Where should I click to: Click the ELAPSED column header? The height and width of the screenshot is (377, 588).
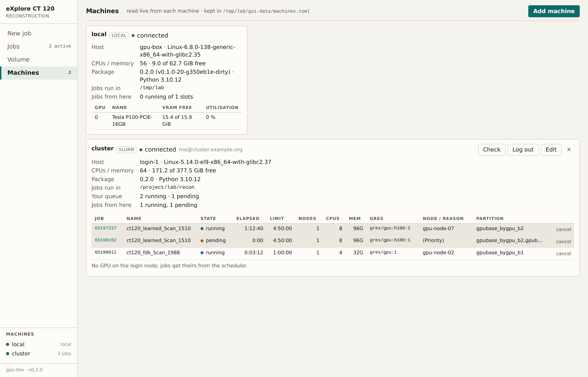(x=248, y=219)
